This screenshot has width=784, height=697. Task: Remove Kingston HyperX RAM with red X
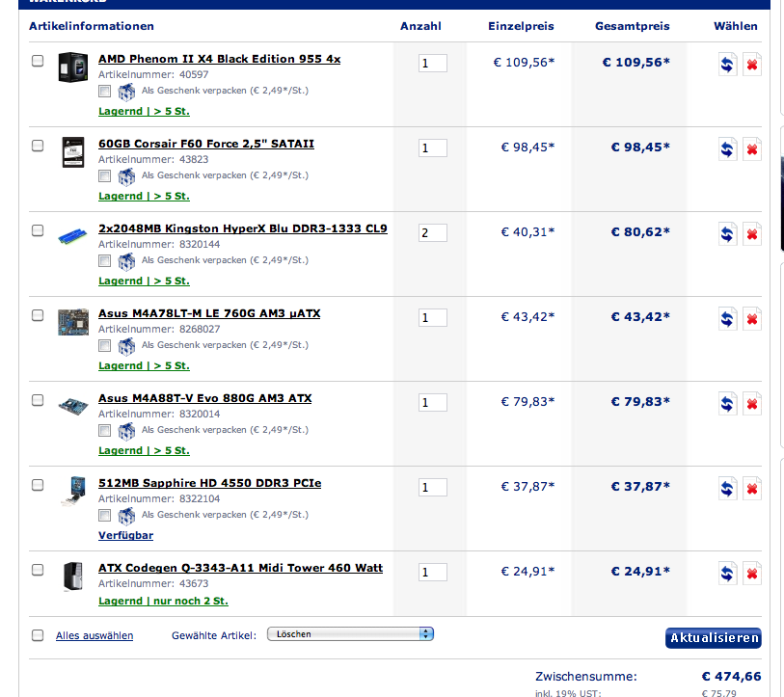pos(752,234)
